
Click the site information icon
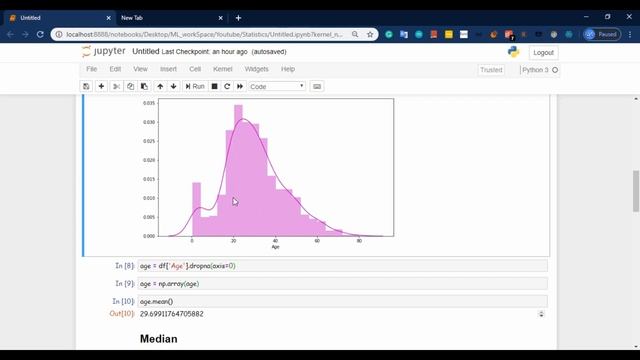coord(59,35)
